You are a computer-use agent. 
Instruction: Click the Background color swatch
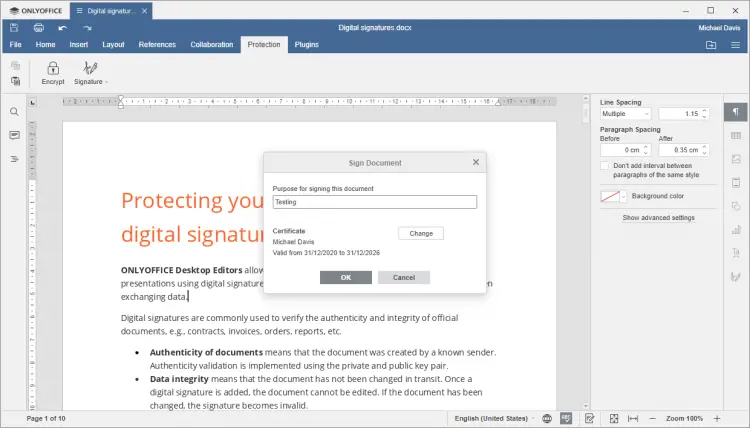click(610, 196)
